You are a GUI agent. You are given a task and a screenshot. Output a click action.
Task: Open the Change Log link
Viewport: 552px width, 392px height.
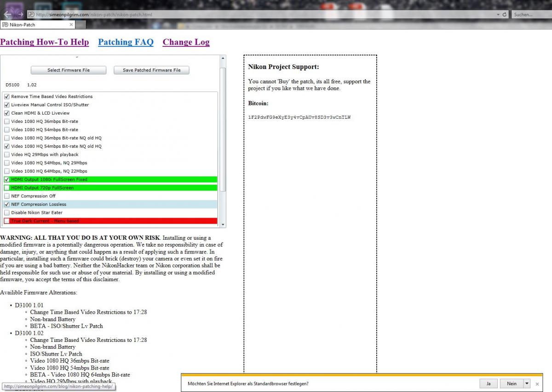pos(186,42)
